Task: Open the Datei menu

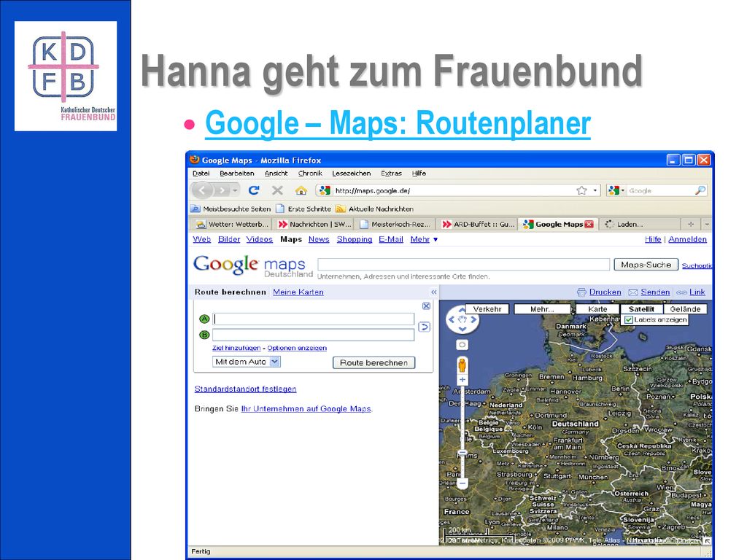Action: pyautogui.click(x=201, y=174)
